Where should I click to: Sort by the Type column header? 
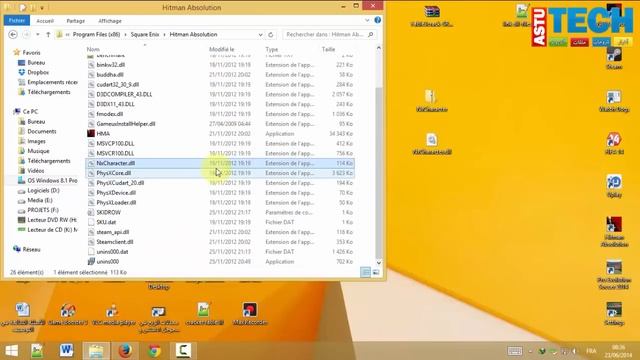tap(272, 49)
